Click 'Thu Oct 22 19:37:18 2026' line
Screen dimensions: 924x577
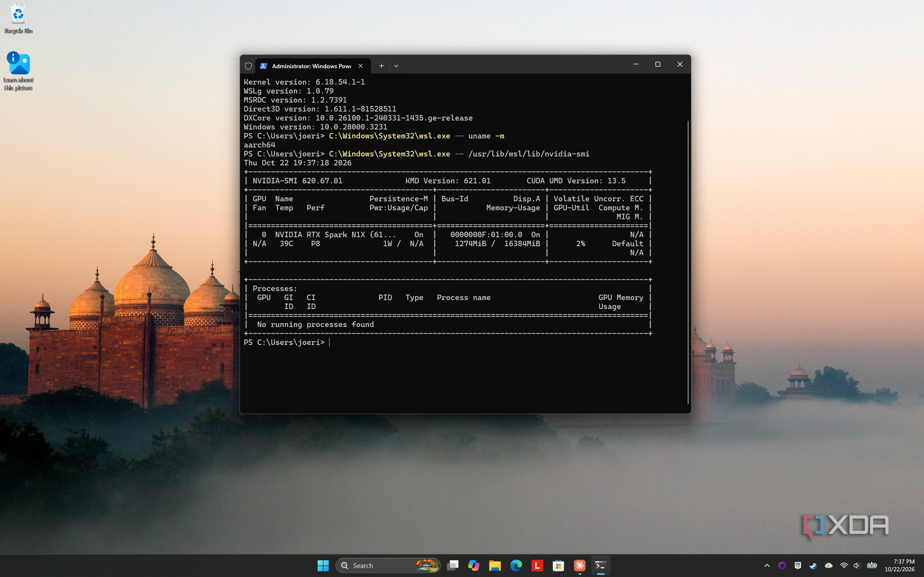pos(297,163)
